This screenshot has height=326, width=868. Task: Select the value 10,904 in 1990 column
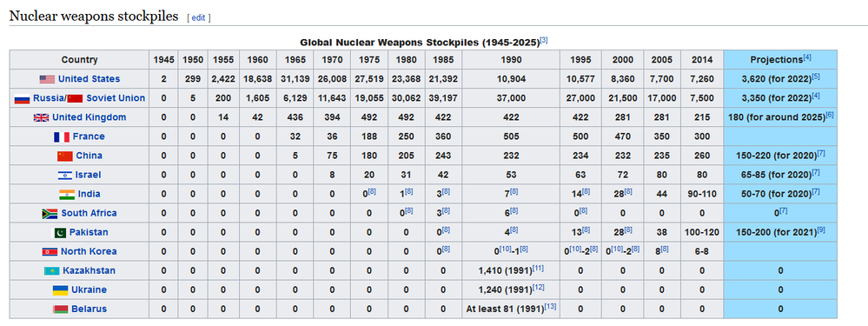(511, 79)
